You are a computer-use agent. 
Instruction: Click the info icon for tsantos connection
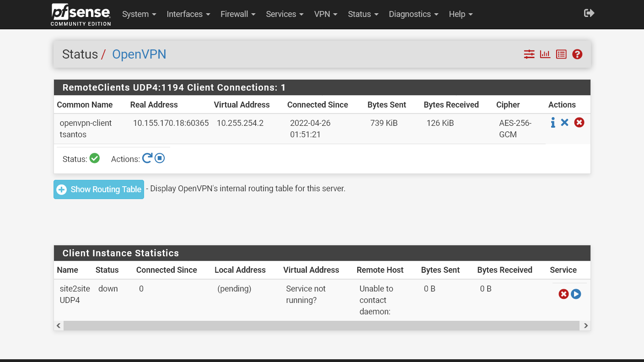pyautogui.click(x=553, y=122)
